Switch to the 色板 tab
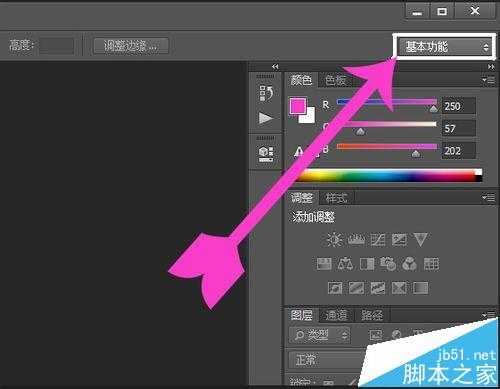The height and width of the screenshot is (389, 500). (x=335, y=80)
